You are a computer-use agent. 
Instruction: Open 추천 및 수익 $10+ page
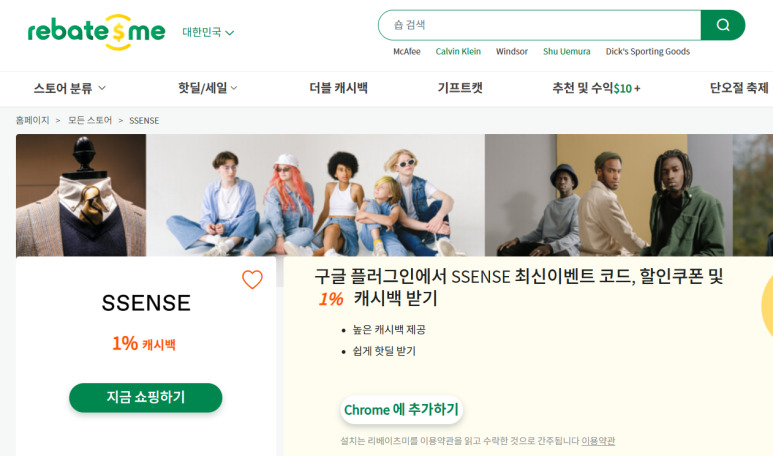pos(597,88)
